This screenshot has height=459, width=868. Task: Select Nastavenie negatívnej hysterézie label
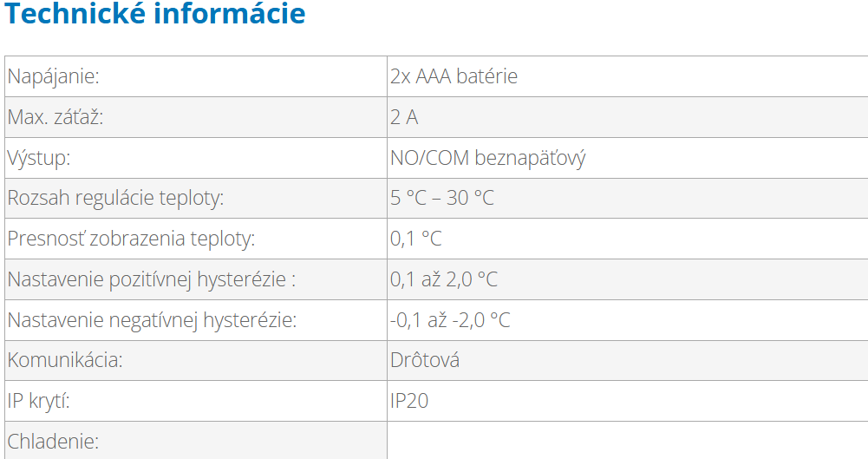152,320
